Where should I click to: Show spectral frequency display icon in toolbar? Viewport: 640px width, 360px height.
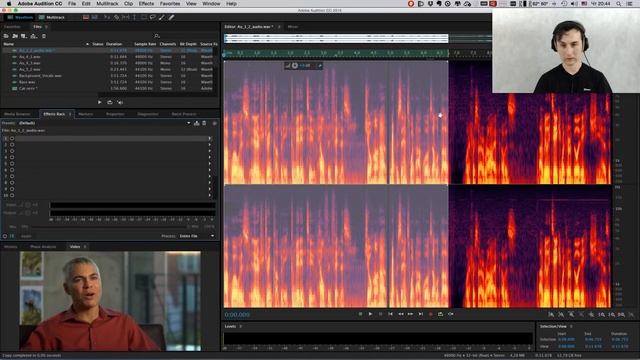pyautogui.click(x=86, y=18)
